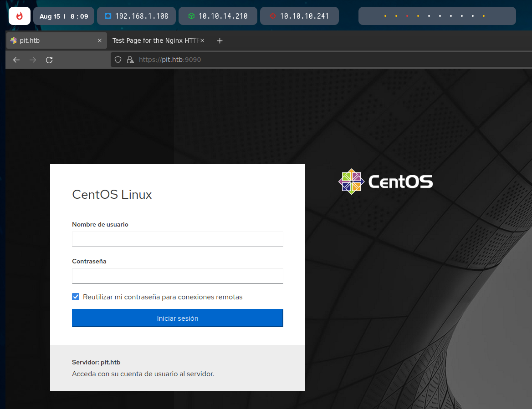532x409 pixels.
Task: Click the Iniciar sesión button
Action: pos(177,318)
